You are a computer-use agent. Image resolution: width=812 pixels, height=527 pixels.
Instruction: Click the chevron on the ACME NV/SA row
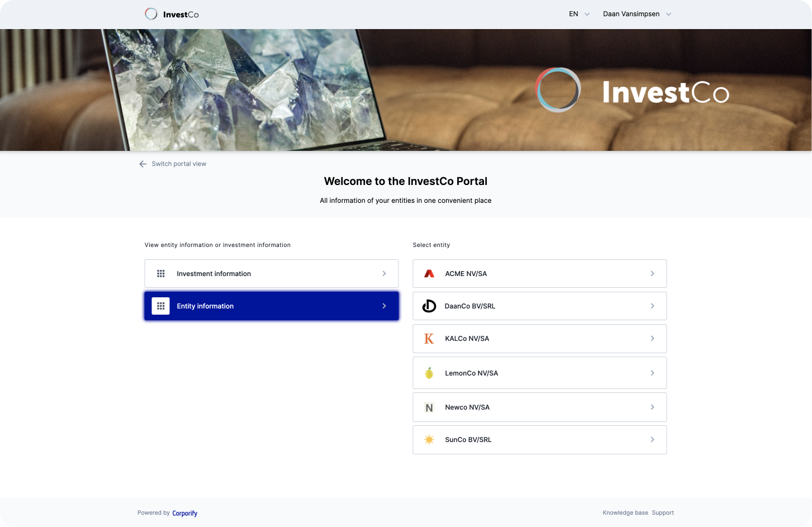[x=652, y=274]
